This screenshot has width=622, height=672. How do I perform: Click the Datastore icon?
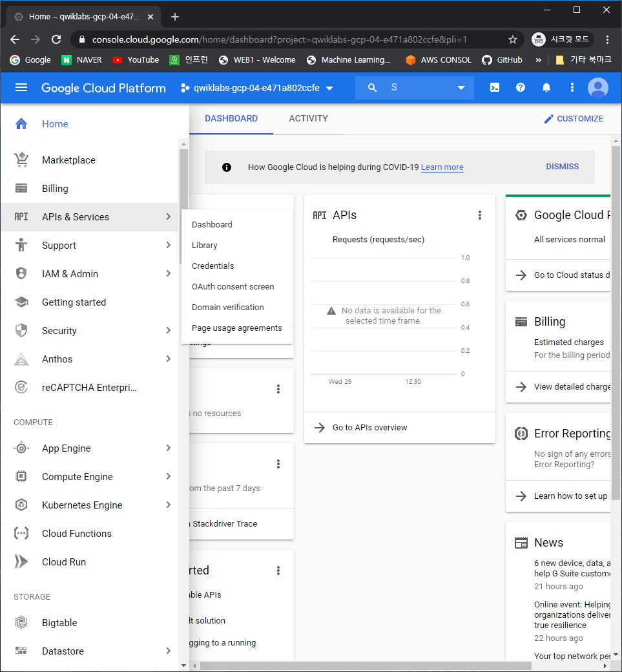[x=21, y=651]
